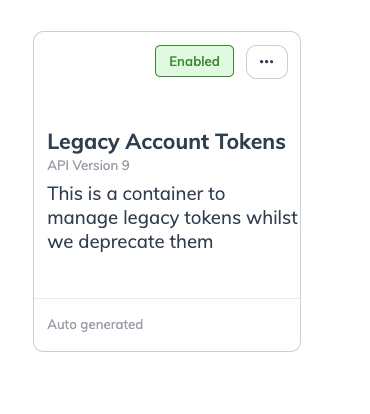Toggle the Enabled state pill
Viewport: 370px width, 414px height.
(194, 61)
